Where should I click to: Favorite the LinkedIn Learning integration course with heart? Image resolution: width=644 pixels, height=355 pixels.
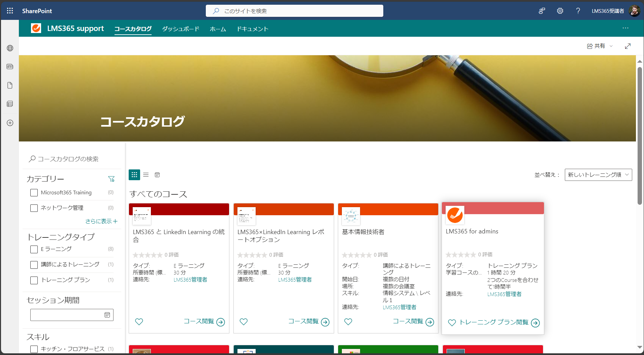point(139,322)
